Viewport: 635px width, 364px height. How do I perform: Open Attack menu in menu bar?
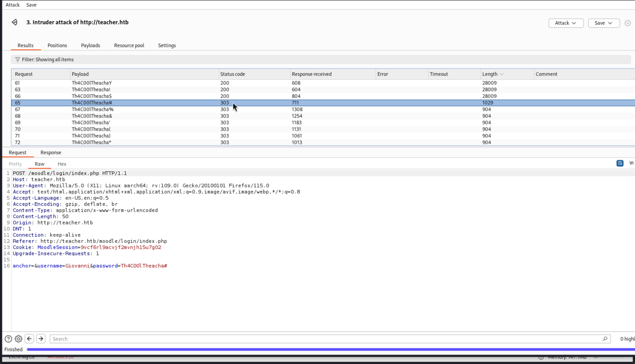coord(13,5)
